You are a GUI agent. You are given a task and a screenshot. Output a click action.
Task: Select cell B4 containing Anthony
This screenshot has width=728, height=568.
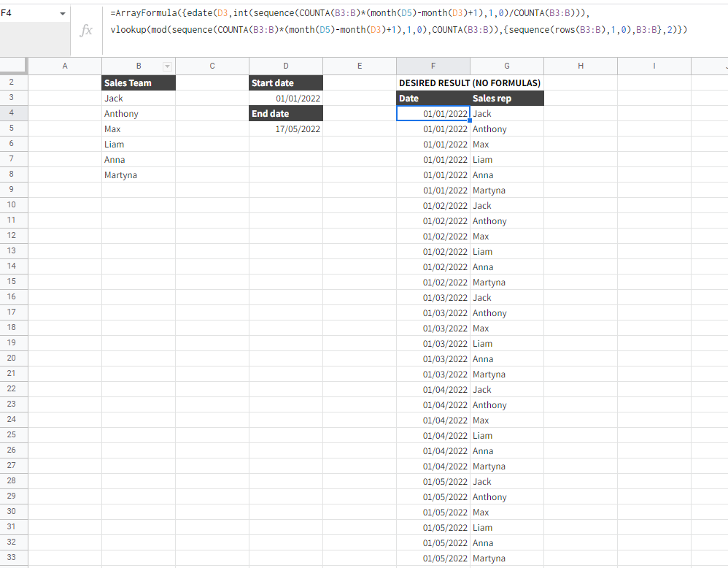pyautogui.click(x=139, y=113)
